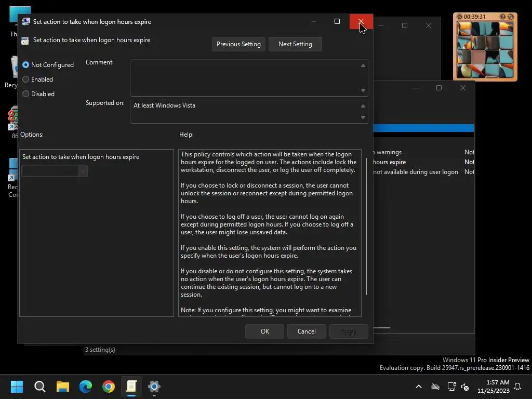Image resolution: width=532 pixels, height=399 pixels.
Task: Close the policy setting dialog
Action: pyautogui.click(x=361, y=21)
